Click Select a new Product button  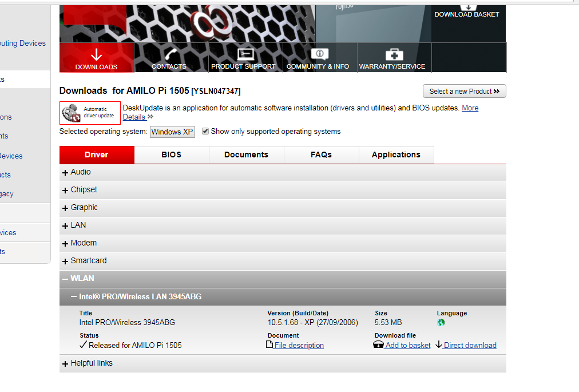coord(464,91)
